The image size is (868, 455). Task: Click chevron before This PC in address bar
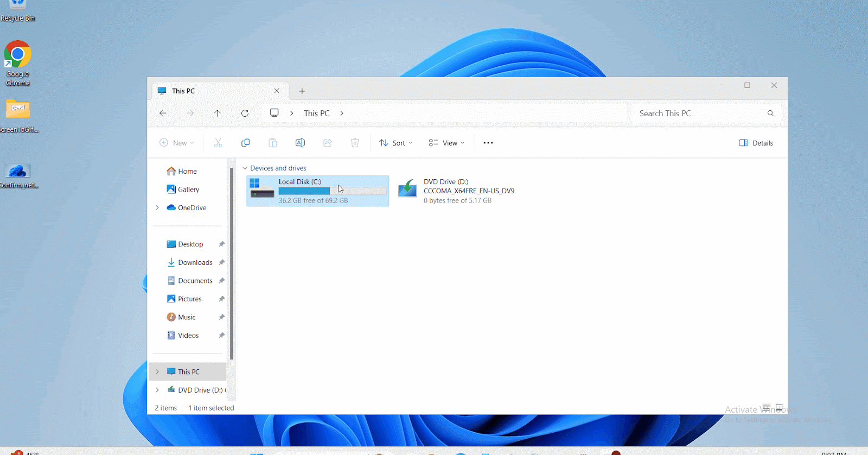click(292, 113)
